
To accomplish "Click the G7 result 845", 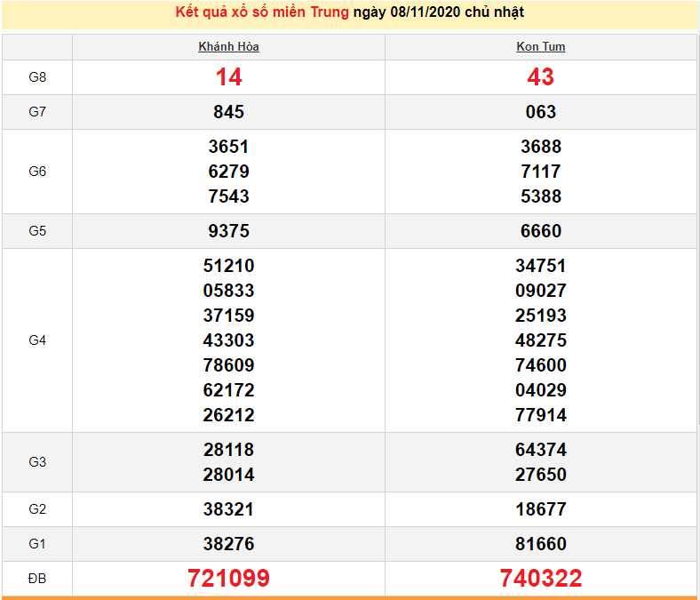I will coord(228,112).
